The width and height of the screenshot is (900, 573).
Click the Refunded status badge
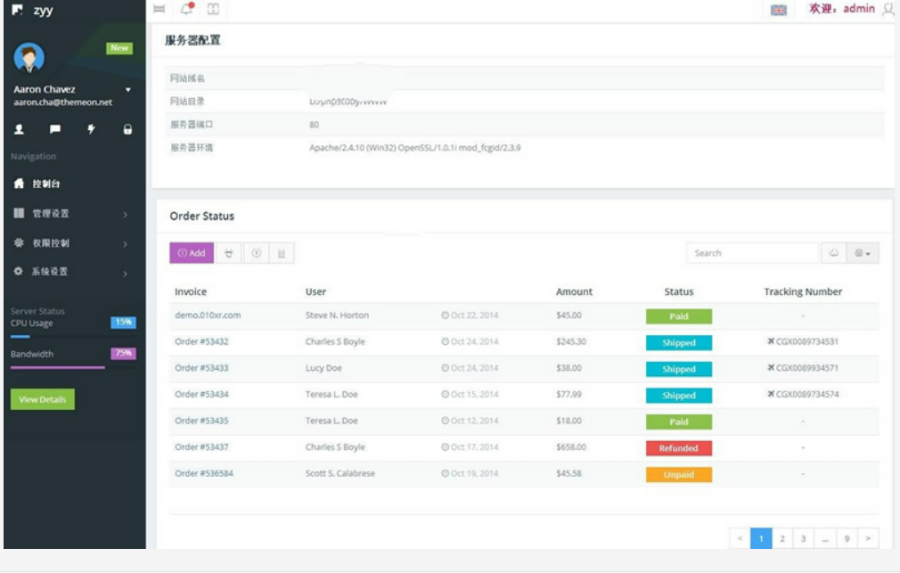click(679, 448)
